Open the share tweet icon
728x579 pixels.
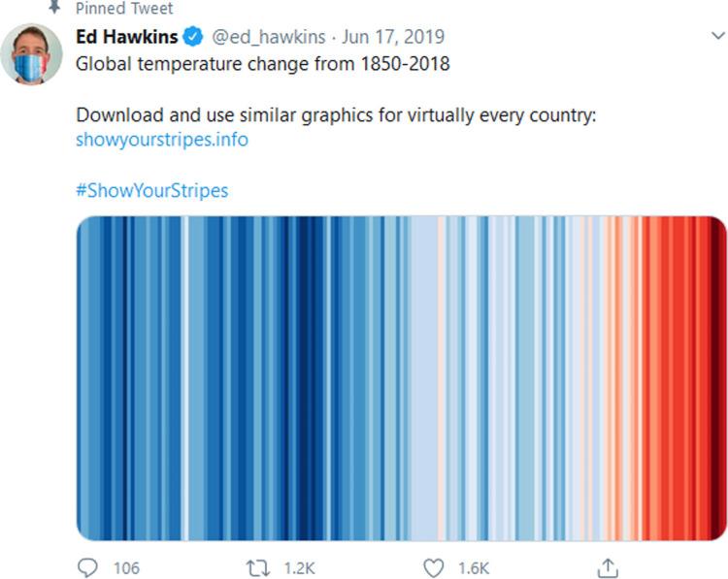(x=609, y=566)
